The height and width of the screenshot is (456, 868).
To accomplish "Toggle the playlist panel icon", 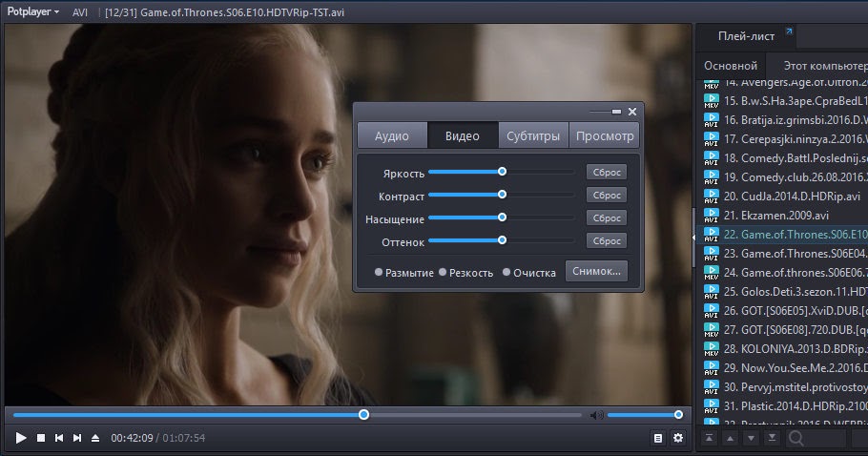I will pos(657,438).
